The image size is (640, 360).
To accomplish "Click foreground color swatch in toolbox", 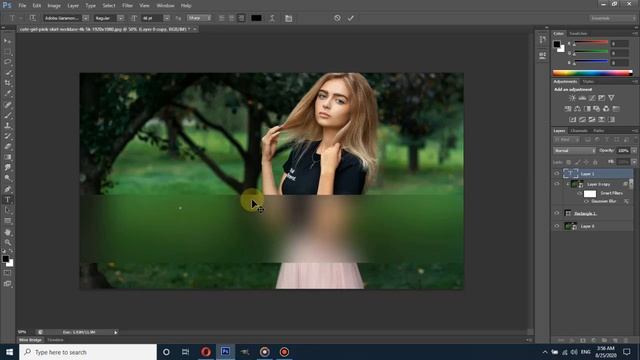I will click(x=5, y=259).
